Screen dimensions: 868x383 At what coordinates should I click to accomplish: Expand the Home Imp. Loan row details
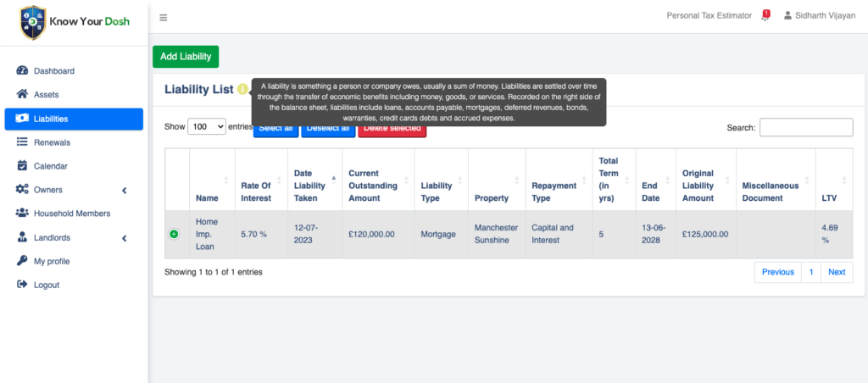(x=174, y=234)
